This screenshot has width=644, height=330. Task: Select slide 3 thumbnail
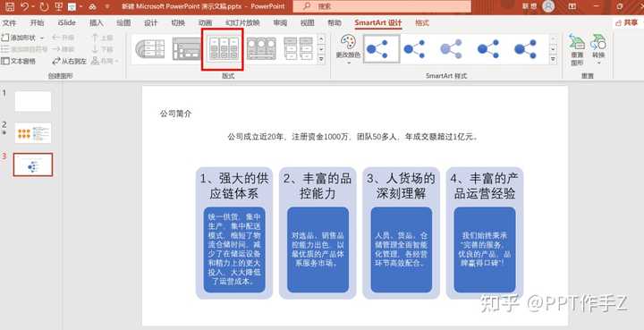(33, 165)
